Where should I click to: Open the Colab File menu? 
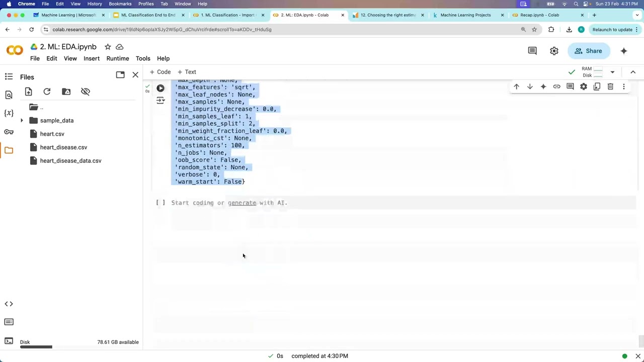pos(35,58)
